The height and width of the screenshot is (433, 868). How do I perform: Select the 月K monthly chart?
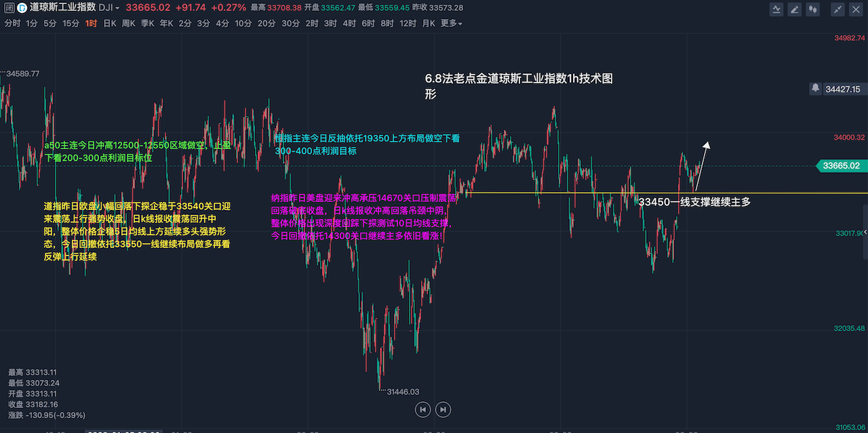tap(428, 23)
